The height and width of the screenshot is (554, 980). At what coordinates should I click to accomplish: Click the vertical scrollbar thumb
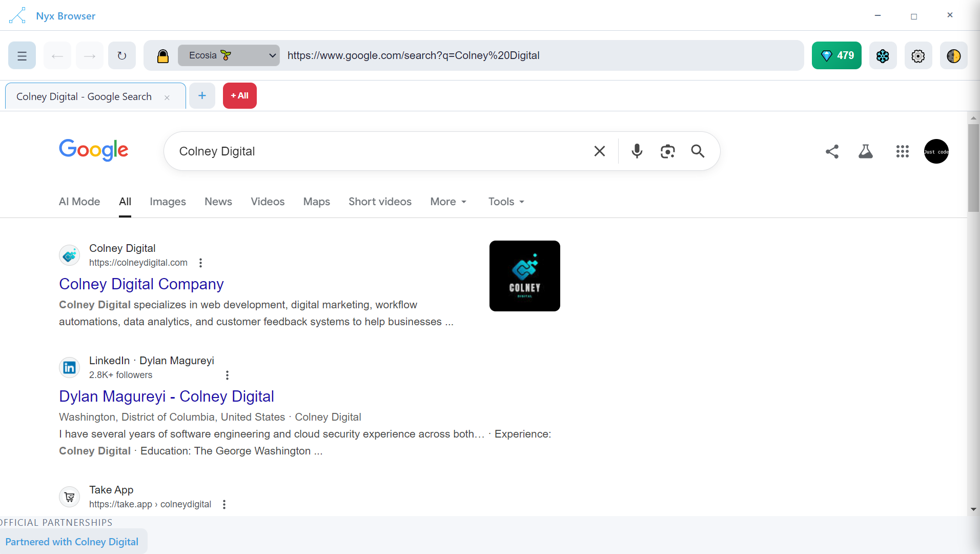[x=973, y=168]
